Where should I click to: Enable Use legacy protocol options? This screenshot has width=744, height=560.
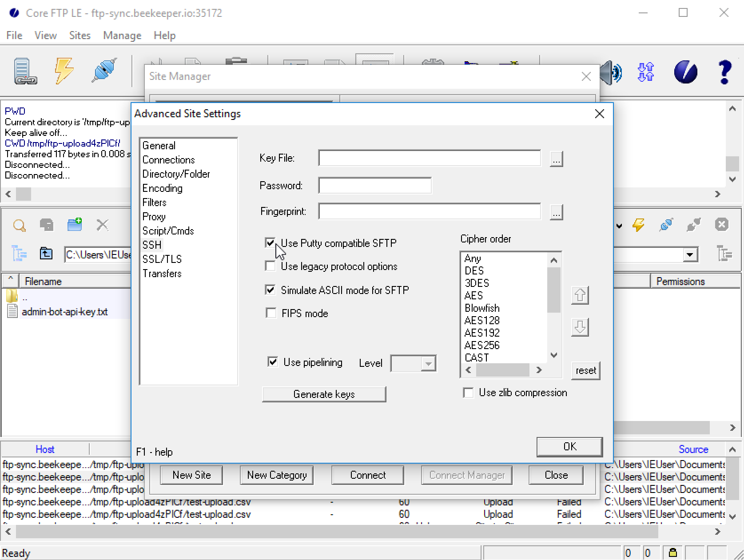pos(270,266)
